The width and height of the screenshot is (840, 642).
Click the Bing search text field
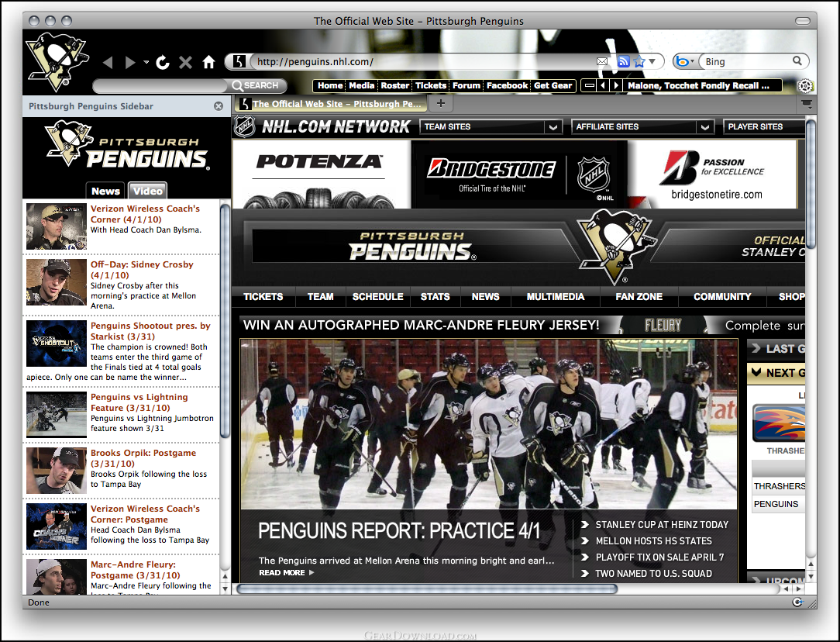[746, 61]
